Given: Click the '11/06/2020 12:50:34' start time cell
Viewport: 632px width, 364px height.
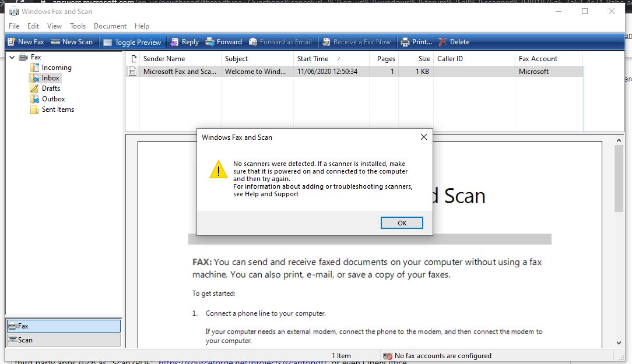Looking at the screenshot, I should [x=327, y=72].
